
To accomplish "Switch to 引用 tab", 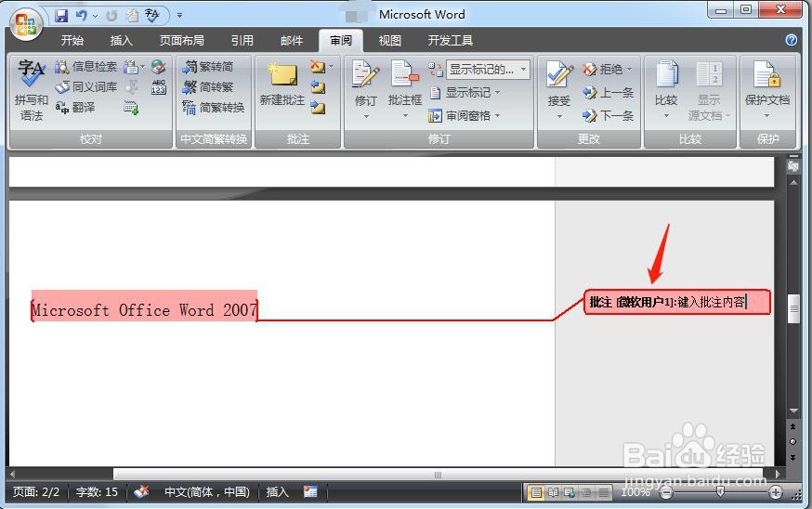I will (x=242, y=40).
